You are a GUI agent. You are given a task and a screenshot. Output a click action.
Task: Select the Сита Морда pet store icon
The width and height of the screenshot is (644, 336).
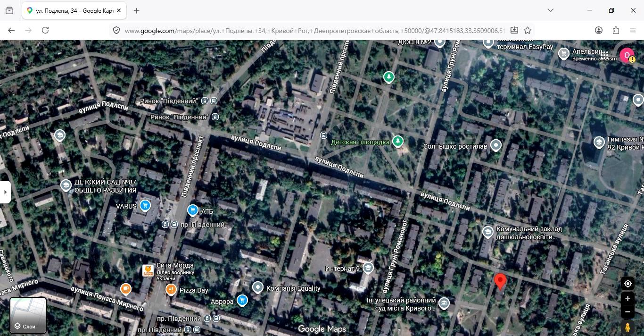coord(148,271)
